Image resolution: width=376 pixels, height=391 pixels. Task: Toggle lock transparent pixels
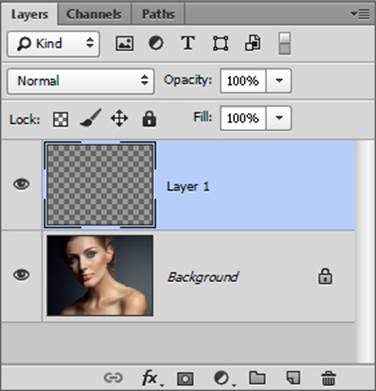coord(61,119)
